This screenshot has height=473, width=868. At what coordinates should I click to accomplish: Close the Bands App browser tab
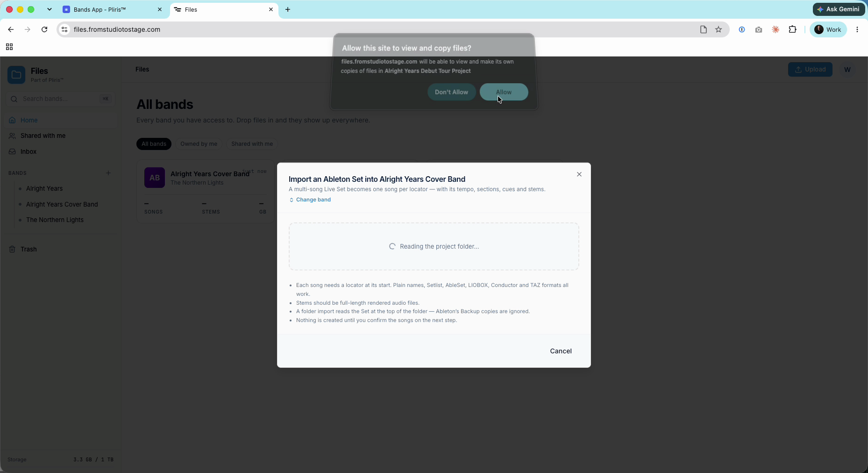(160, 9)
